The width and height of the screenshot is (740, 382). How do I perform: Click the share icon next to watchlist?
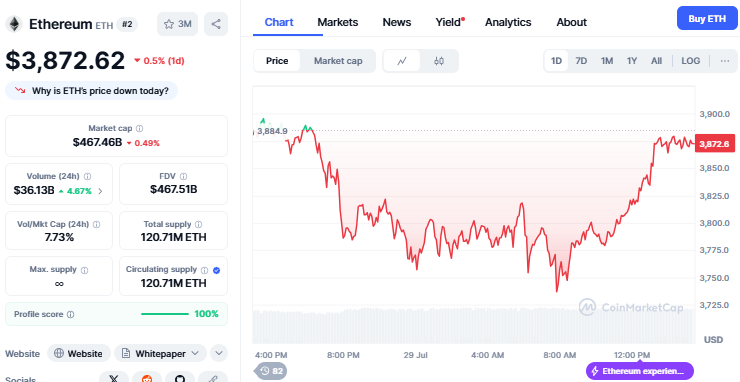point(216,24)
